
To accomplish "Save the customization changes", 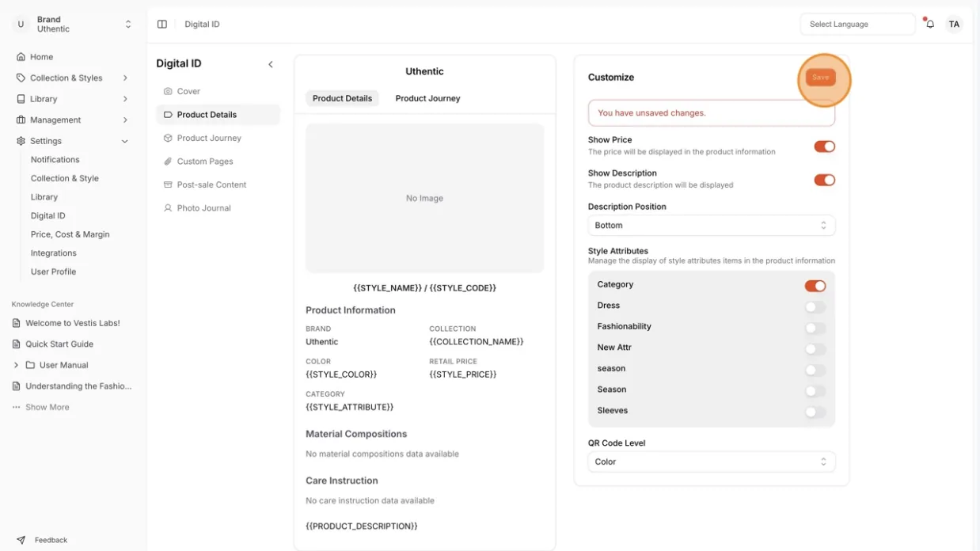I will tap(821, 78).
